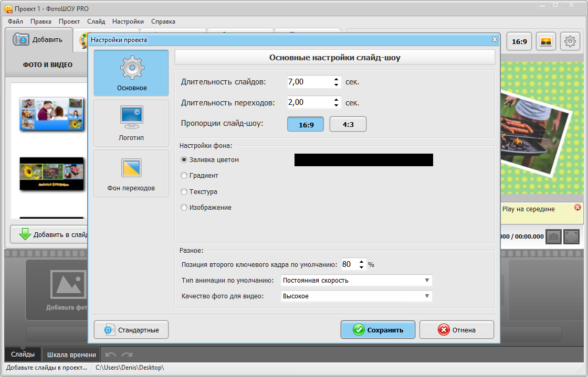Open the Слайд menu

pyautogui.click(x=96, y=21)
